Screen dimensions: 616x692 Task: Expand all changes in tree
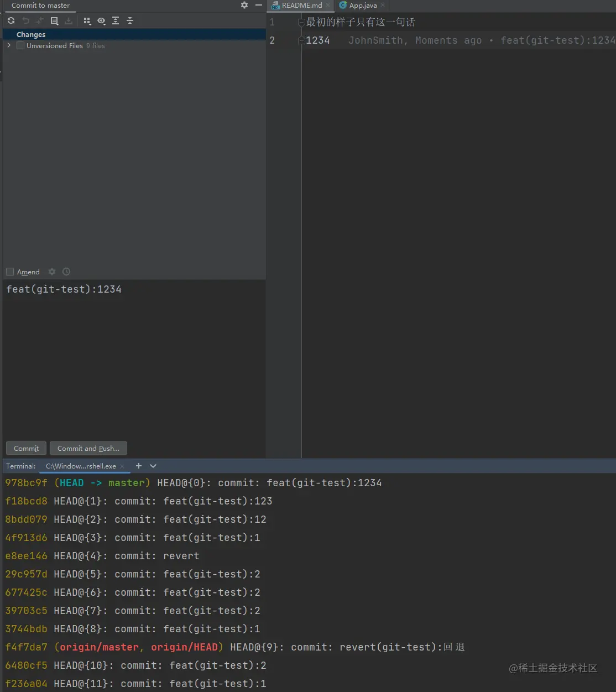tap(116, 20)
